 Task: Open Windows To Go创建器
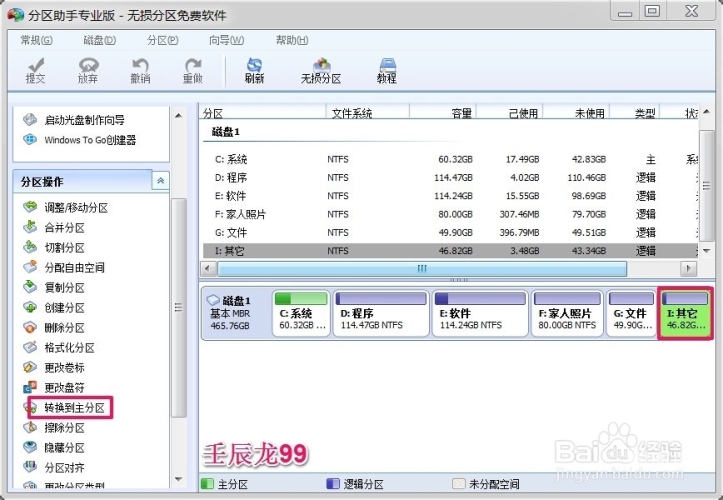click(79, 140)
